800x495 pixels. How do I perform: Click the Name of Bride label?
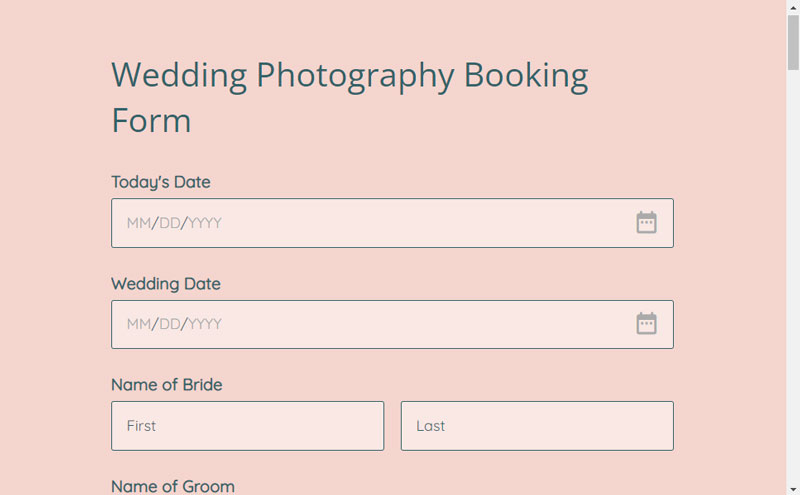pos(166,385)
